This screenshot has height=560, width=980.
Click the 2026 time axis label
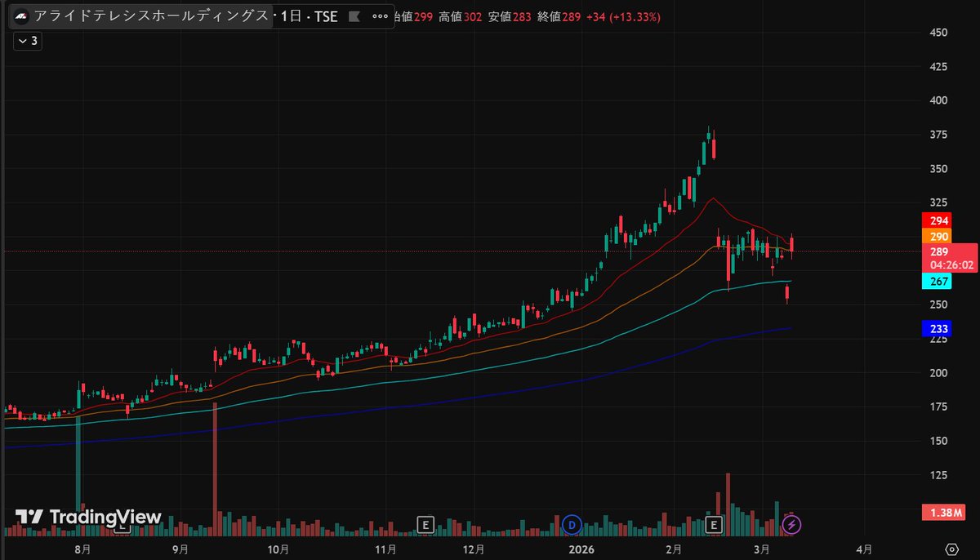tap(582, 548)
